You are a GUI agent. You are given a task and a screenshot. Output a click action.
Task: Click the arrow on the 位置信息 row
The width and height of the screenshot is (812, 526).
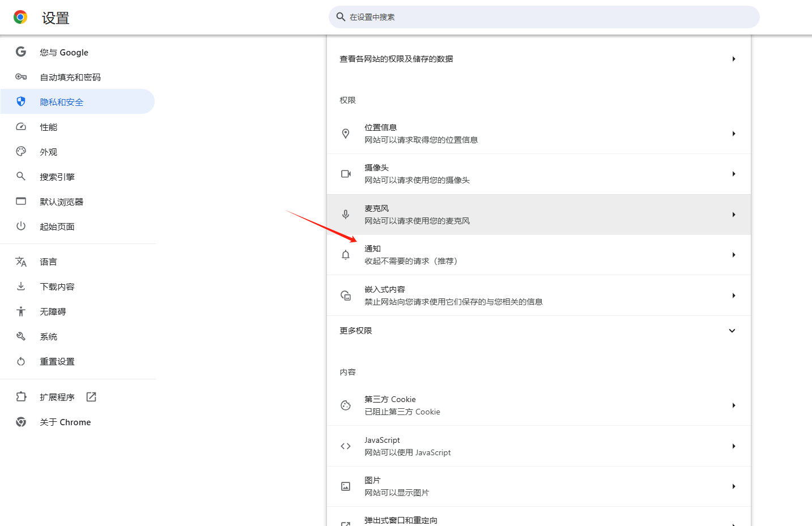[x=734, y=134]
